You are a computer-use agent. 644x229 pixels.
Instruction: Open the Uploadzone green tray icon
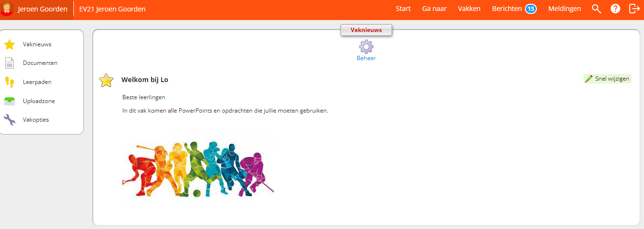(10, 101)
